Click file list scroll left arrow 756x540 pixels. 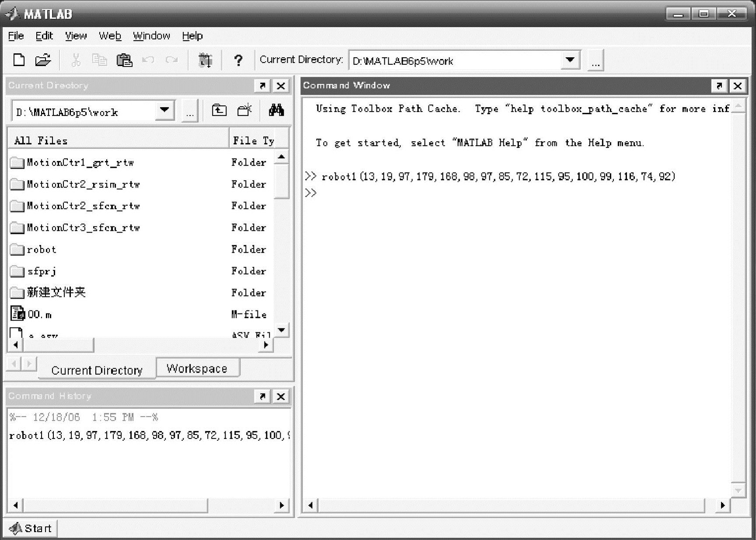click(x=16, y=345)
